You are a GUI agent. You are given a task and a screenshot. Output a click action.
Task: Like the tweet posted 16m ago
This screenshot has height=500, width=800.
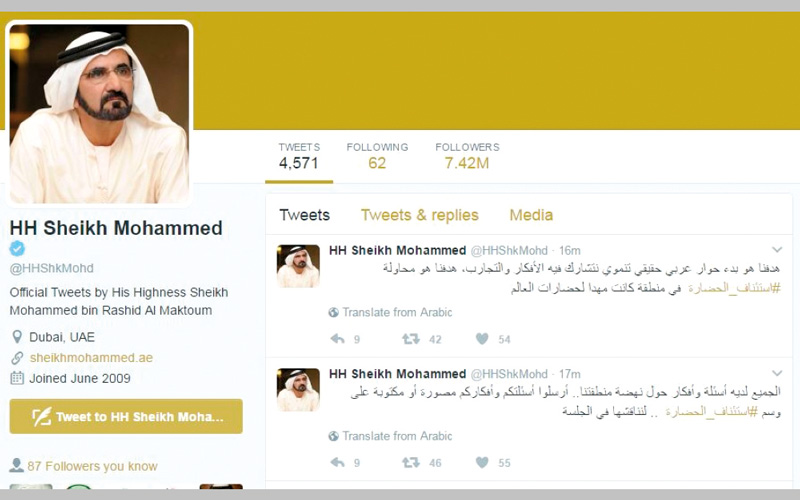[x=482, y=339]
